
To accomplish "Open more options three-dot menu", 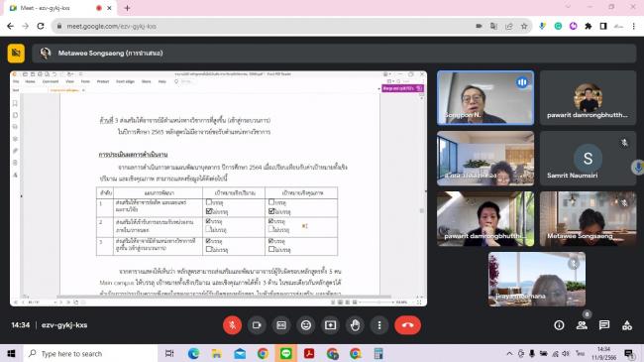I will (379, 325).
